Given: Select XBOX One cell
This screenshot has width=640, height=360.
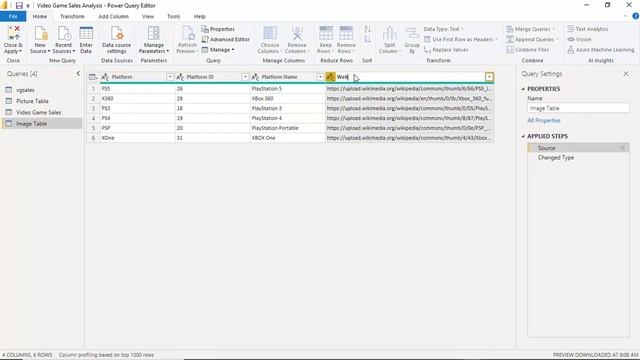Looking at the screenshot, I should [287, 138].
